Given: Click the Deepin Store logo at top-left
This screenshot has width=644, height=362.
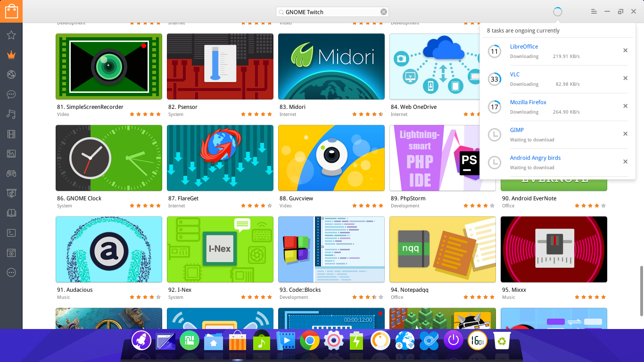Looking at the screenshot, I should click(11, 11).
